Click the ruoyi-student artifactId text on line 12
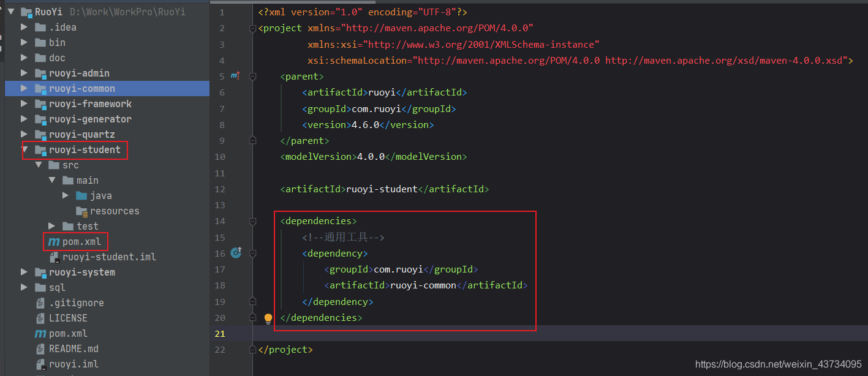The width and height of the screenshot is (868, 376). coord(382,189)
